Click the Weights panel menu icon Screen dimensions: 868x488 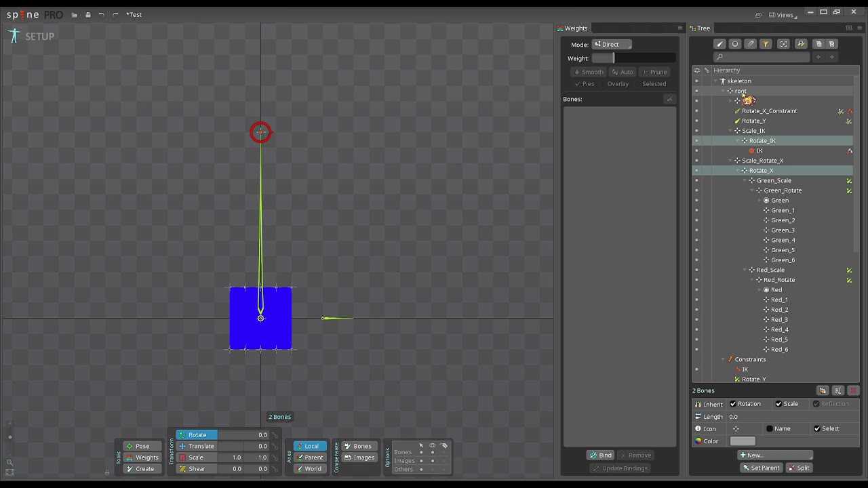click(x=680, y=28)
